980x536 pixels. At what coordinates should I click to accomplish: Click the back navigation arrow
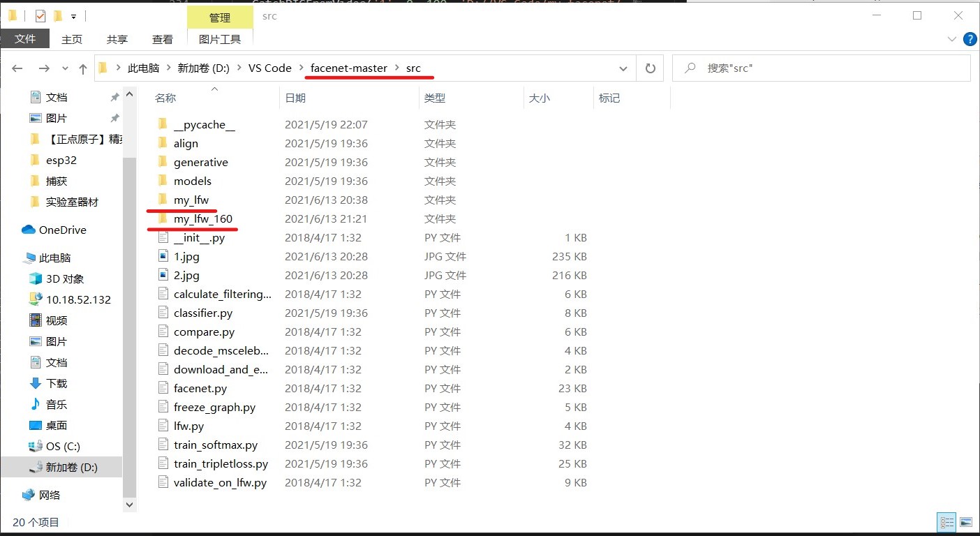coord(17,68)
